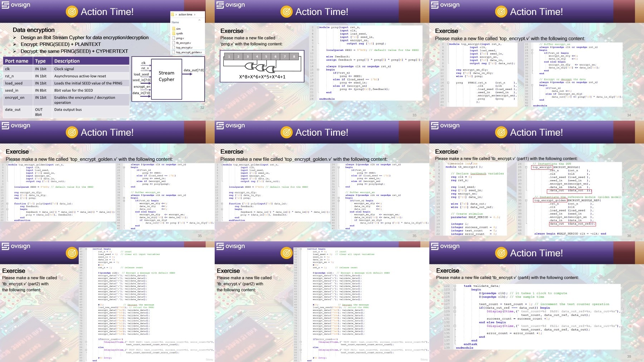Click the 'Data encryption' slide heading
This screenshot has height=362, width=644.
34,30
